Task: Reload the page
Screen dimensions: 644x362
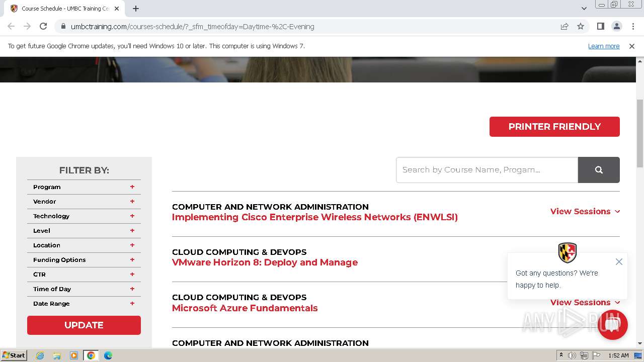Action: pyautogui.click(x=43, y=26)
